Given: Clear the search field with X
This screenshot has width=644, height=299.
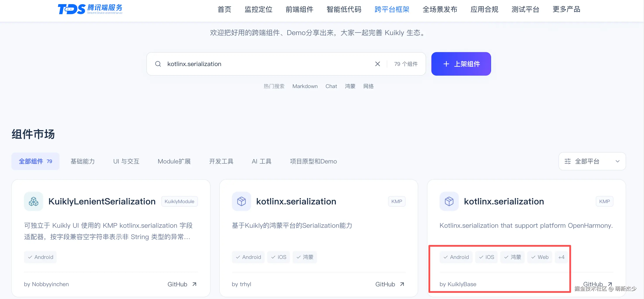Looking at the screenshot, I should pos(377,64).
